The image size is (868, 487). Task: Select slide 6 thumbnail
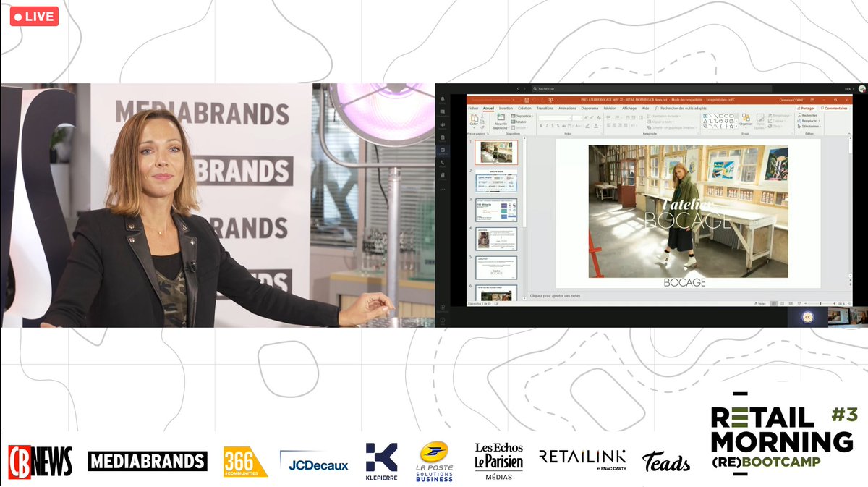(496, 292)
